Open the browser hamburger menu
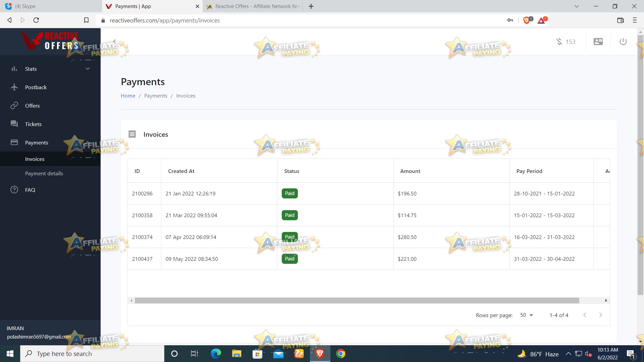 coord(635,20)
